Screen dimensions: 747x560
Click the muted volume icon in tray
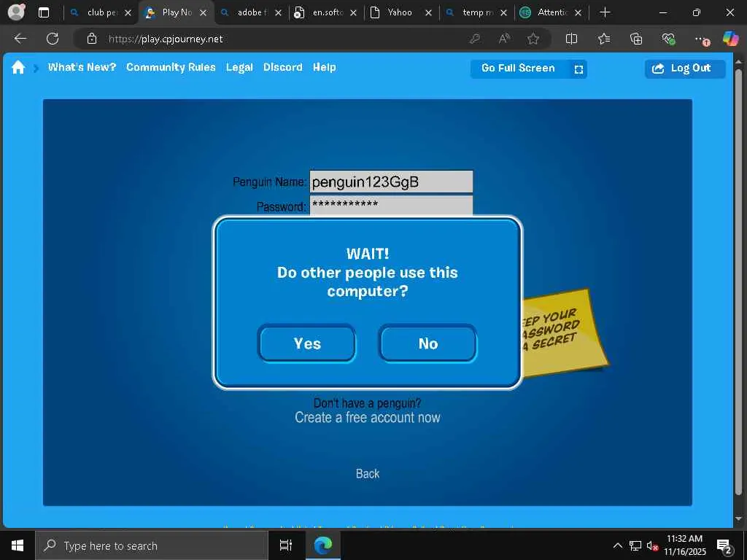tap(651, 545)
